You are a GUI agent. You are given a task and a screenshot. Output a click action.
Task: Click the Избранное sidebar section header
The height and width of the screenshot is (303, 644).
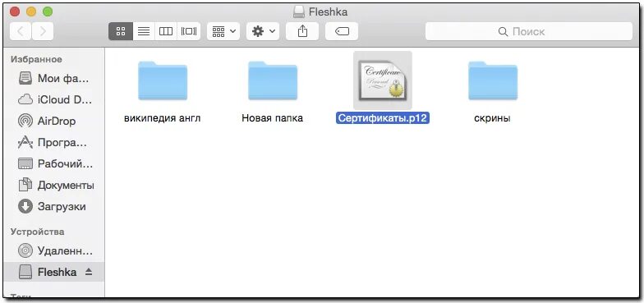pyautogui.click(x=36, y=59)
